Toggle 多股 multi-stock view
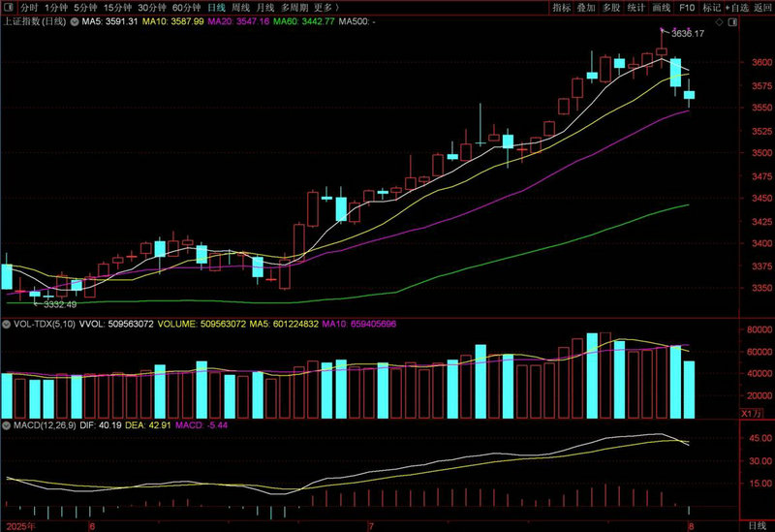This screenshot has height=532, width=775. 611,7
